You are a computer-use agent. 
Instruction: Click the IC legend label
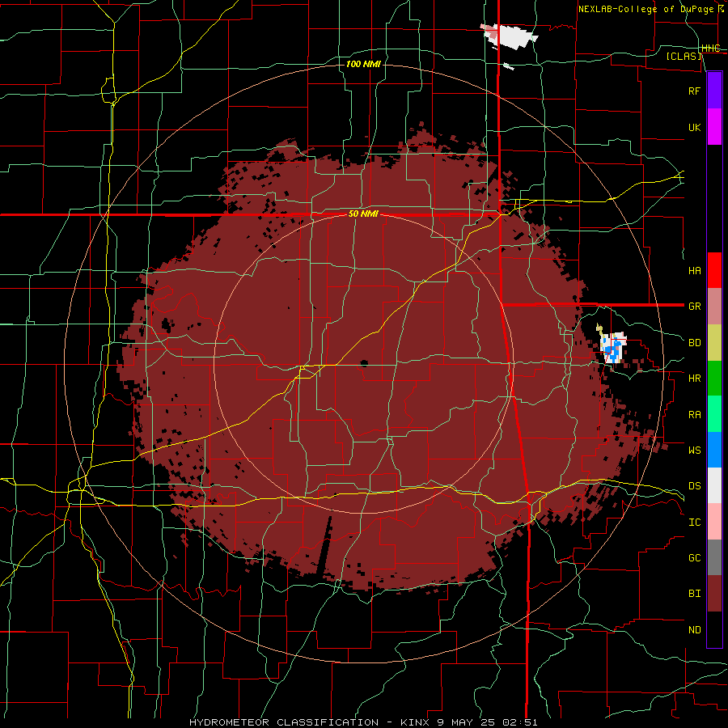(x=694, y=523)
